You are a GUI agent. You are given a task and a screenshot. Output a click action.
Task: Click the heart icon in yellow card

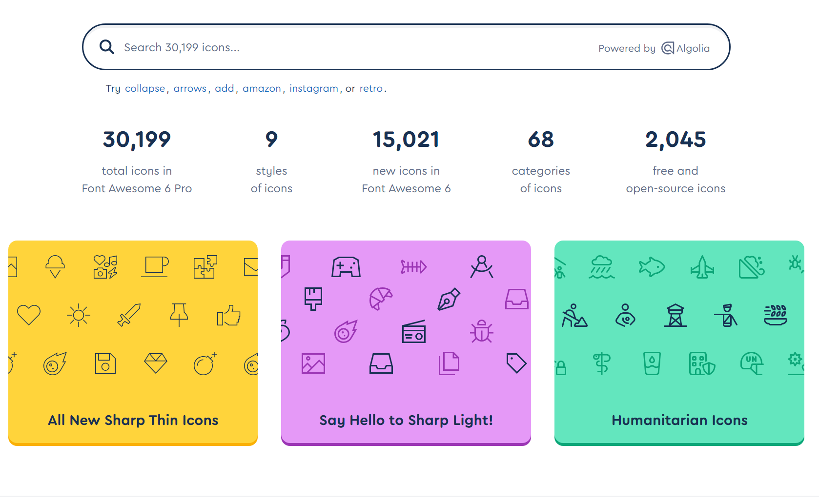point(29,315)
